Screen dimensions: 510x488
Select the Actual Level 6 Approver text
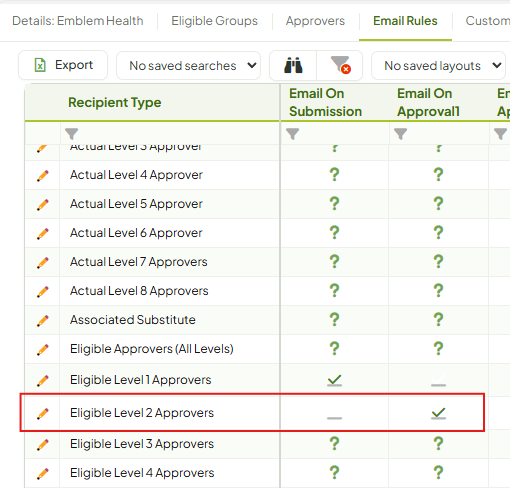136,233
